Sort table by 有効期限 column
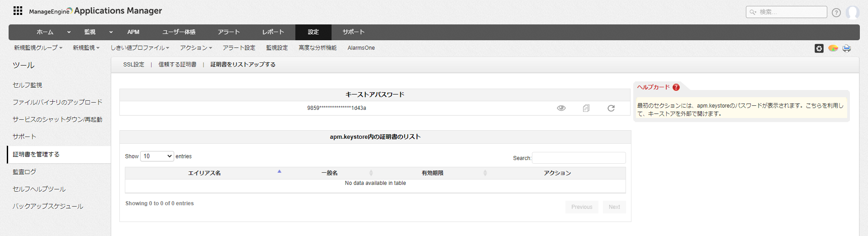The height and width of the screenshot is (236, 868). point(432,173)
